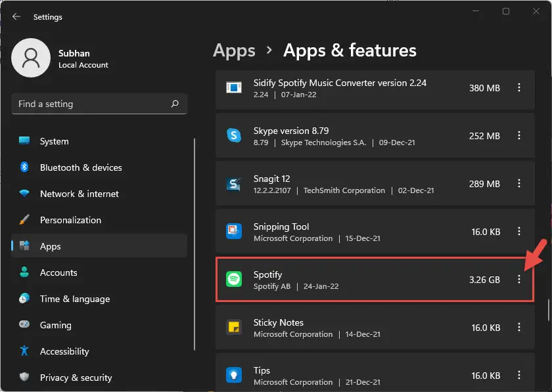This screenshot has width=552, height=392.
Task: Open Network & internet settings
Action: [99, 194]
